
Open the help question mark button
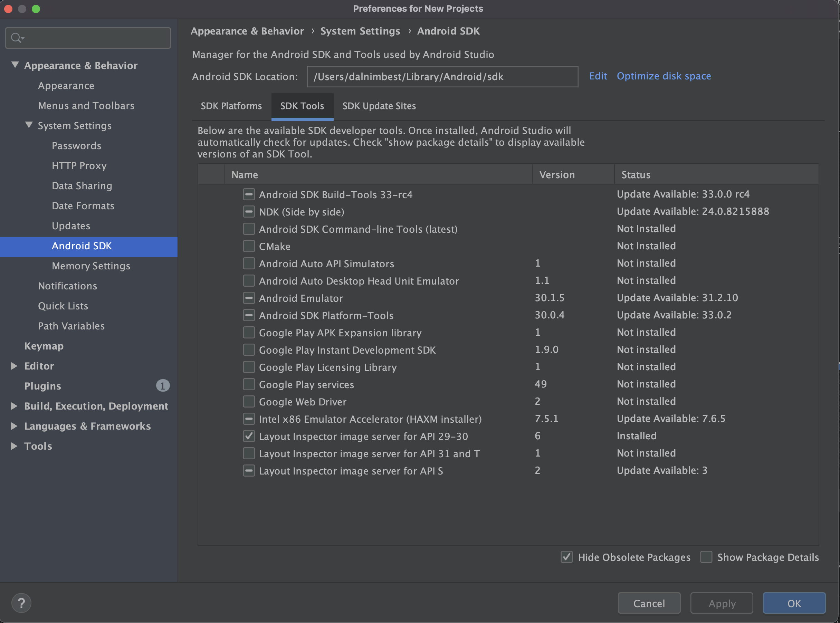point(21,603)
